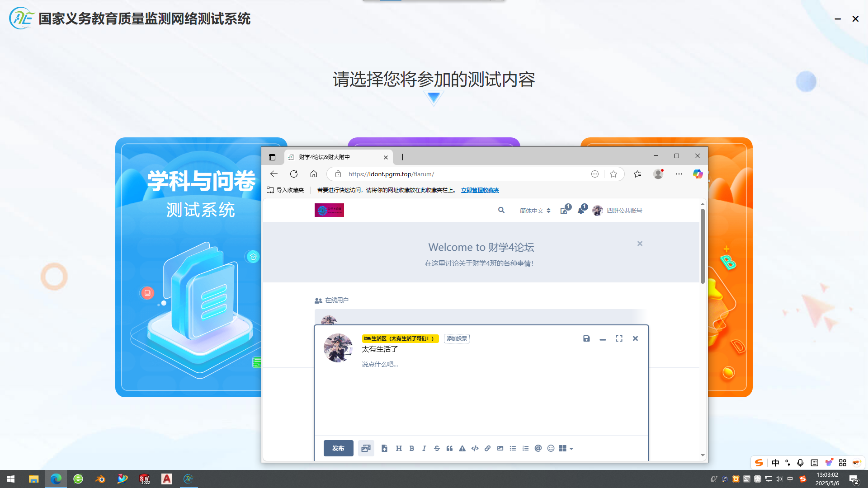Screen dimensions: 868x488
Task: Click the bold formatting icon
Action: pyautogui.click(x=411, y=448)
